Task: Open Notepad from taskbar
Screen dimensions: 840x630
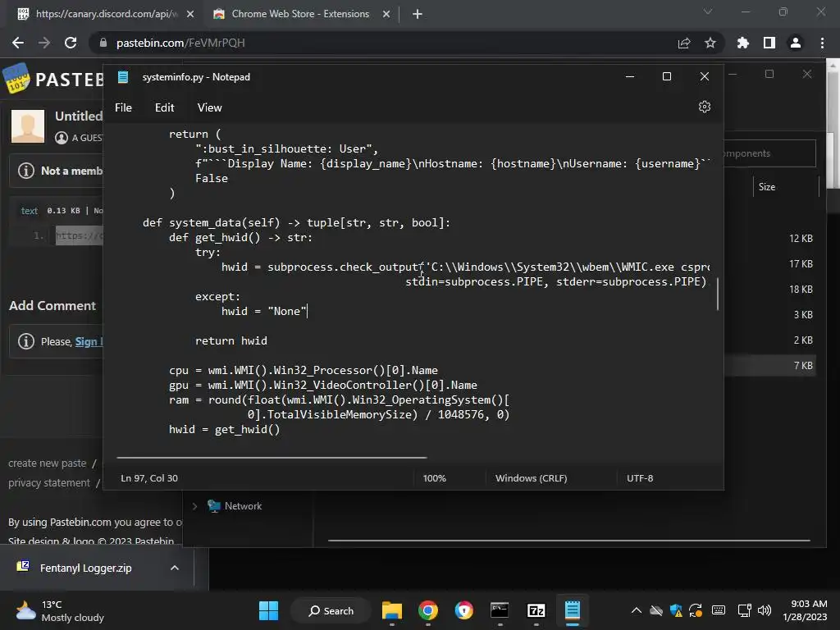Action: click(x=572, y=610)
